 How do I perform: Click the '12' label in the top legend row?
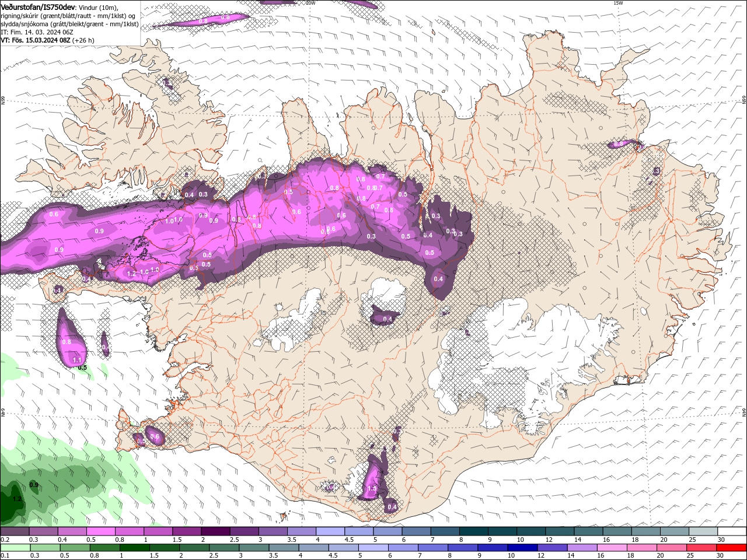549,540
